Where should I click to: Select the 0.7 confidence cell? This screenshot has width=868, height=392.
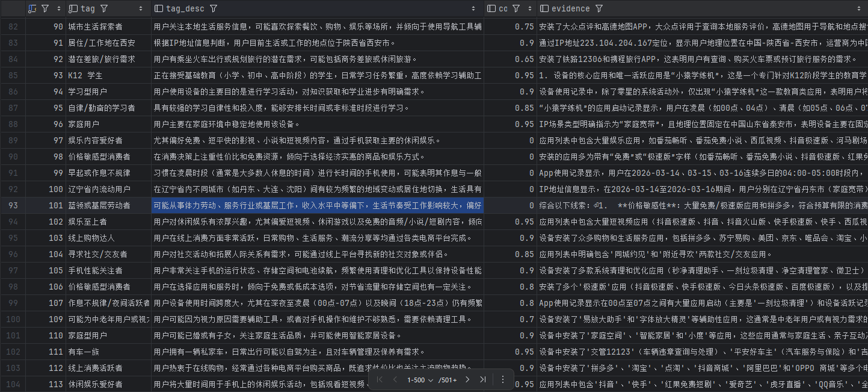[x=511, y=319]
